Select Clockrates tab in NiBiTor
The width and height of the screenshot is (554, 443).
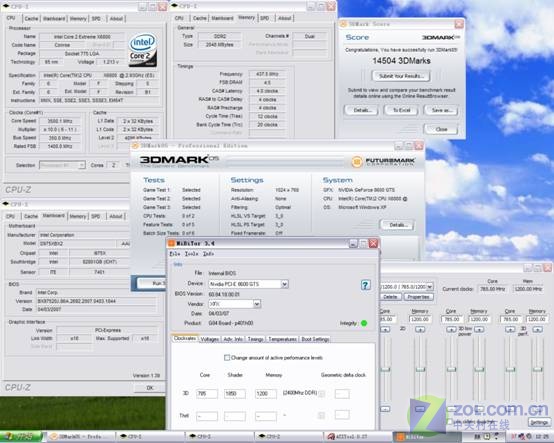click(185, 338)
